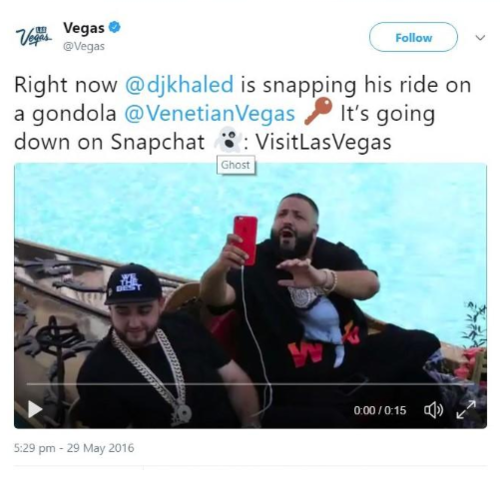Open the @djkhaled mention link

click(179, 84)
